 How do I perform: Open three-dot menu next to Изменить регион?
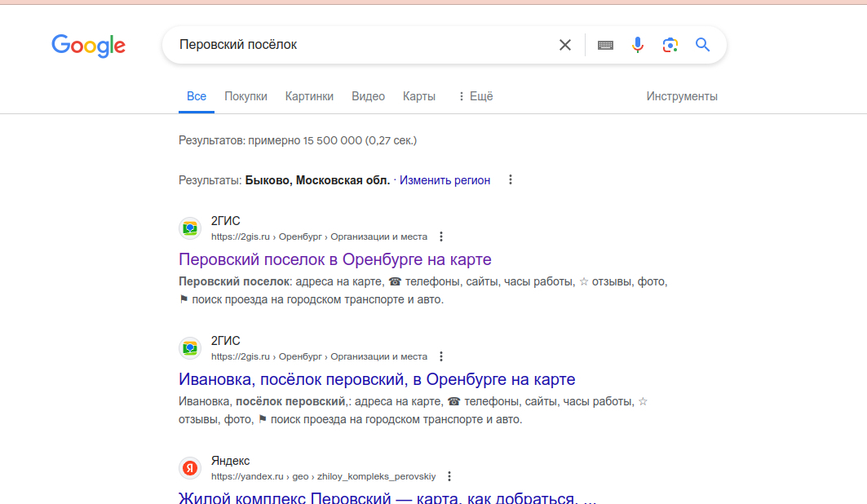(511, 179)
